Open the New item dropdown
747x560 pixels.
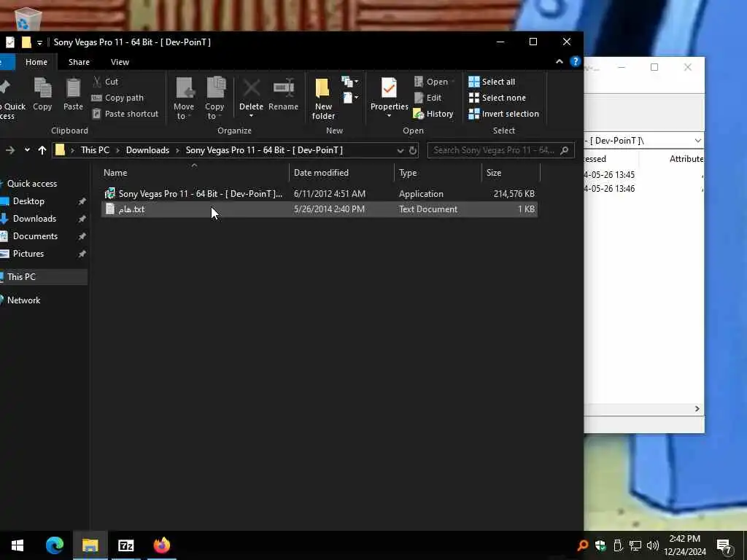pyautogui.click(x=349, y=82)
